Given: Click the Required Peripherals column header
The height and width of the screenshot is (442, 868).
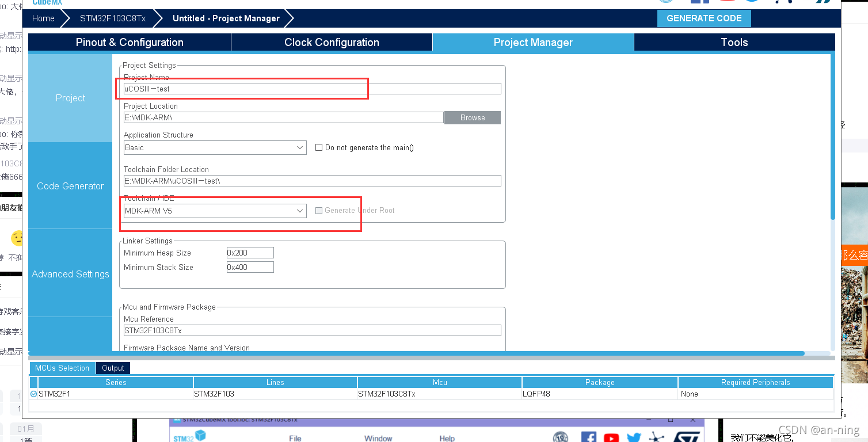Looking at the screenshot, I should 755,382.
